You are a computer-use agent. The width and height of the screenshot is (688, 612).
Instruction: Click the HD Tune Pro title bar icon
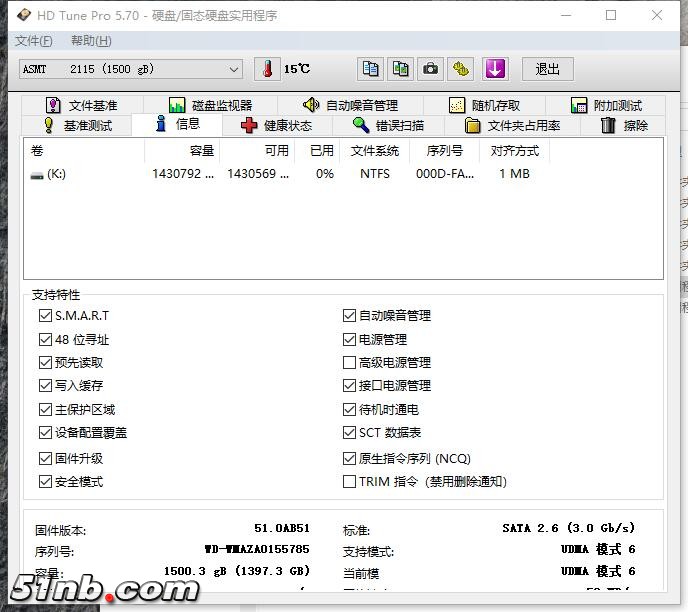coord(24,15)
